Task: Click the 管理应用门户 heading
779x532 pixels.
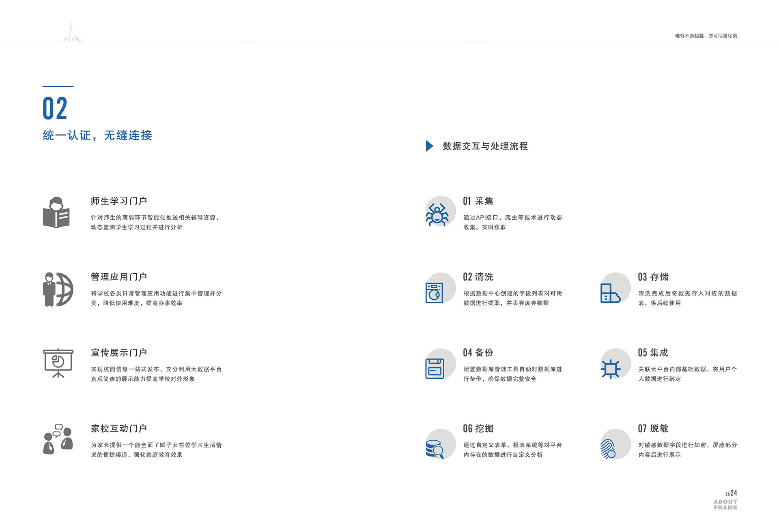Action: click(119, 277)
